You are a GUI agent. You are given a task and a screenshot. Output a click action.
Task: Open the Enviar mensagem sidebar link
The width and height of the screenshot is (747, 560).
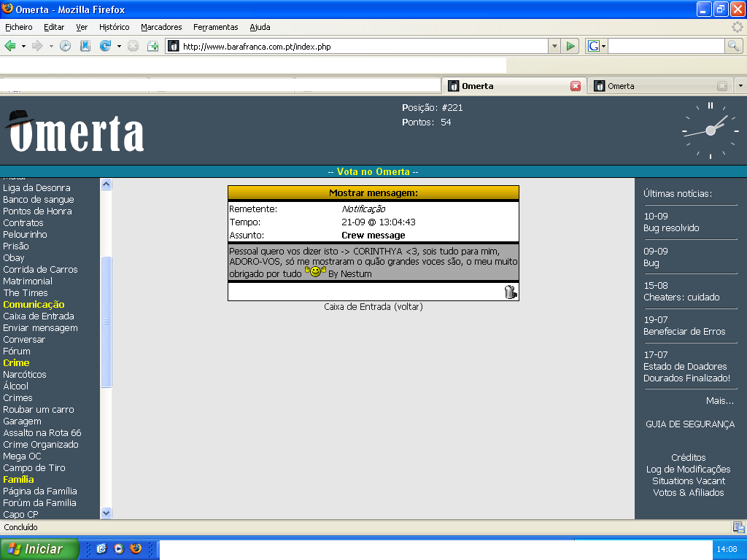point(40,328)
